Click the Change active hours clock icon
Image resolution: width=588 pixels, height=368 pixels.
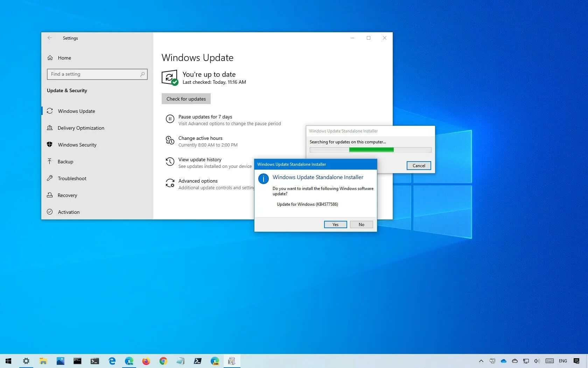170,141
